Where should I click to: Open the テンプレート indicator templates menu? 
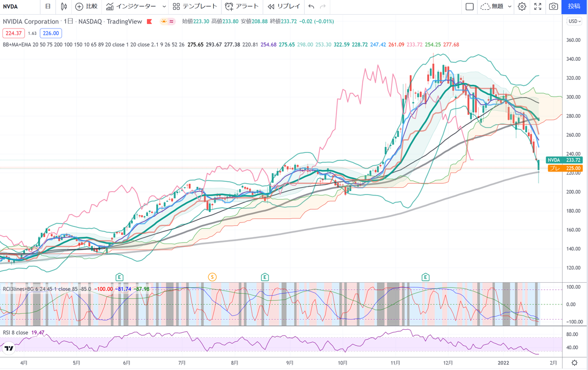(x=195, y=6)
